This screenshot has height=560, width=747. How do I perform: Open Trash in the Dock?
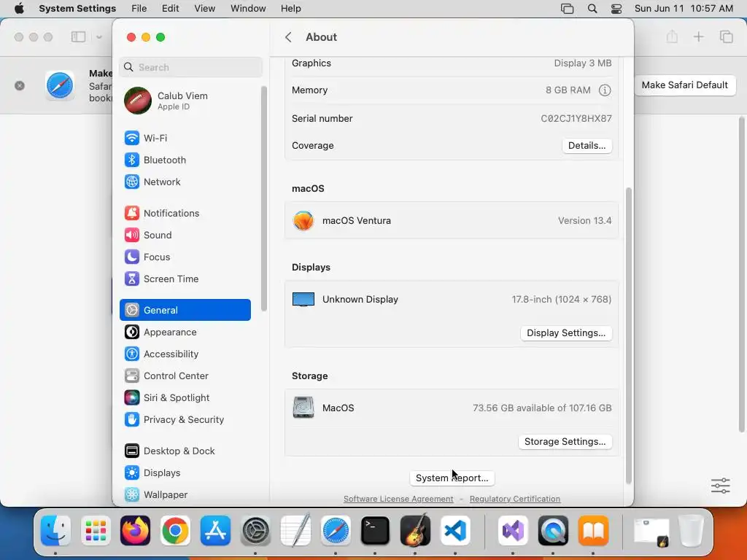(691, 531)
